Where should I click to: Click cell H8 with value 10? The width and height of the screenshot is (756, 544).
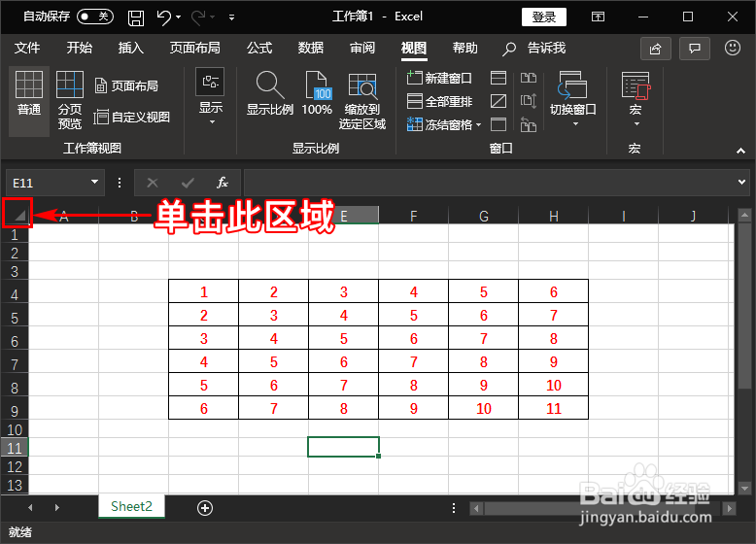(554, 385)
